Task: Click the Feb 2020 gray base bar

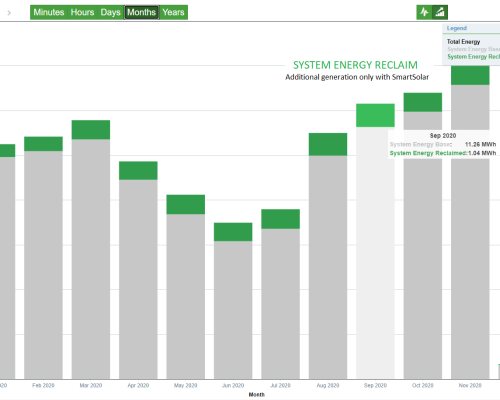Action: pyautogui.click(x=43, y=265)
